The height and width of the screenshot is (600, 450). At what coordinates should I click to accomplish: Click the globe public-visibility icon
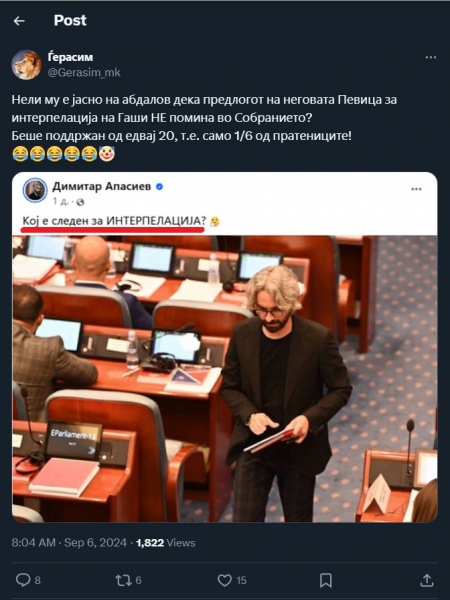pos(80,202)
